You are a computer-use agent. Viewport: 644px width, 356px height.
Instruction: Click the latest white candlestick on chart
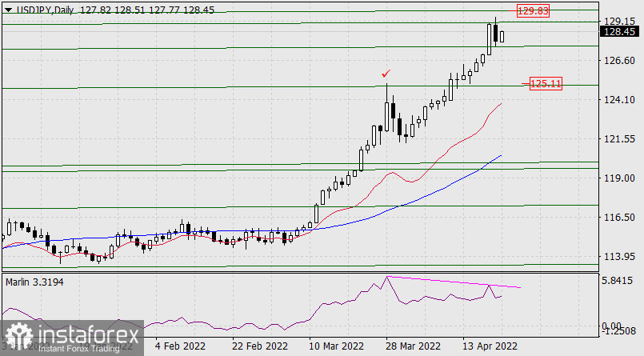coord(503,37)
